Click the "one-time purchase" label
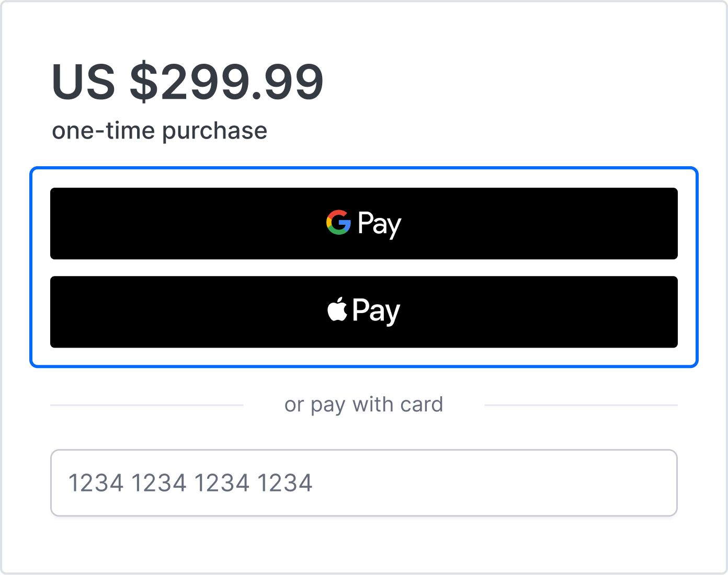This screenshot has width=728, height=575. click(x=160, y=131)
